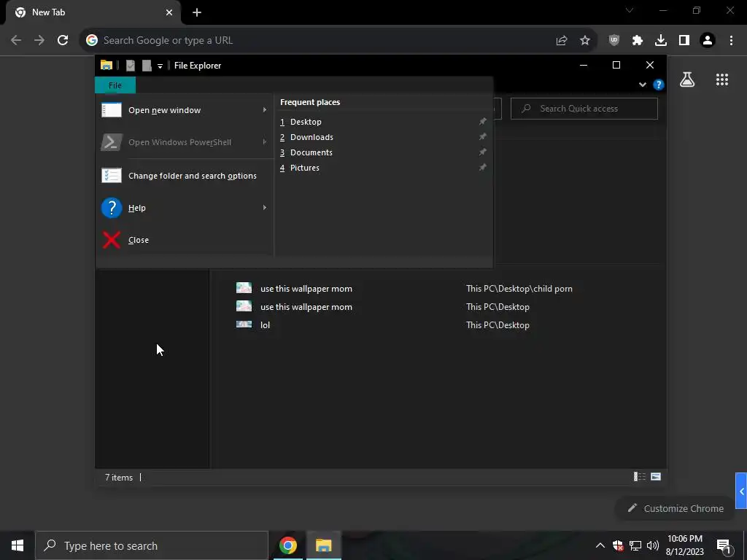Click Properties icon in Quick Access Toolbar
This screenshot has height=560, width=747.
130,66
